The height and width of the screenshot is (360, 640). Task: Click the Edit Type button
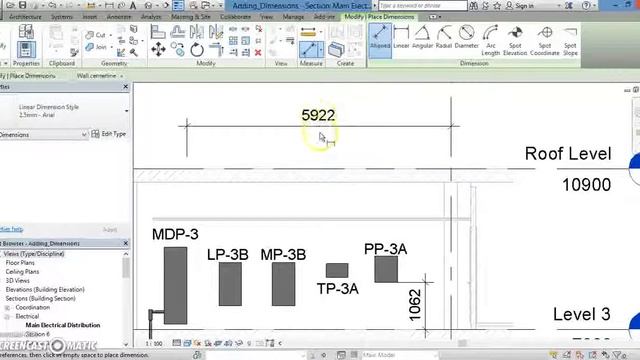109,134
